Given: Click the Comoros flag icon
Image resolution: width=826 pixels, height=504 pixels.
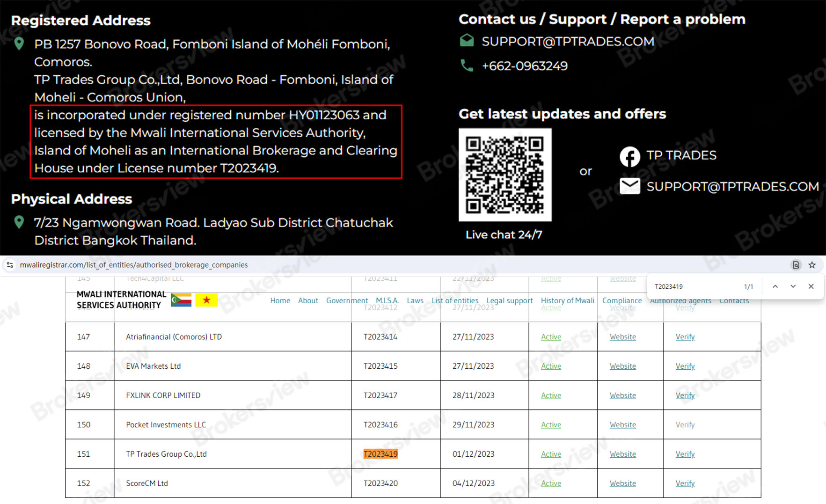Looking at the screenshot, I should click(x=182, y=300).
